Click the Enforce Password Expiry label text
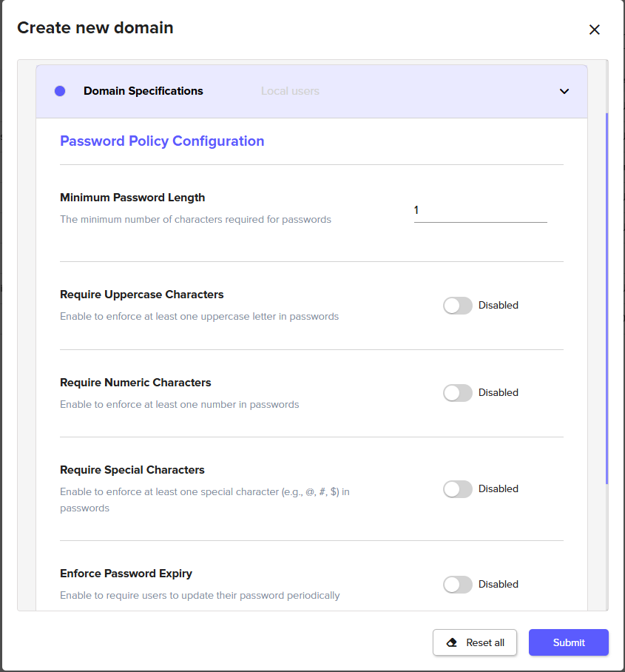Viewport: 625px width, 672px height. [x=126, y=574]
